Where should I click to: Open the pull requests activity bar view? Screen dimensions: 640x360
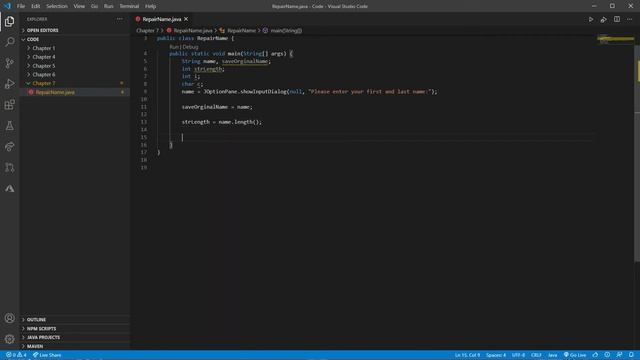pyautogui.click(x=9, y=167)
